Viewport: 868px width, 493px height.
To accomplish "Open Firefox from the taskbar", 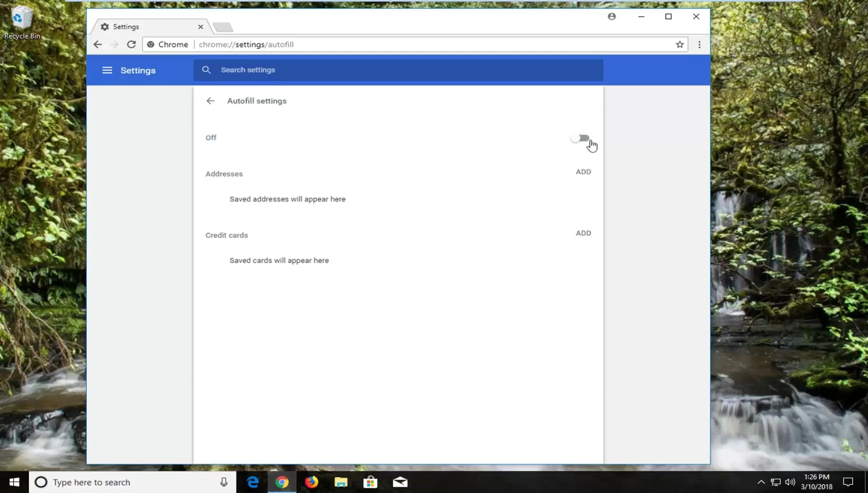I will coord(311,482).
